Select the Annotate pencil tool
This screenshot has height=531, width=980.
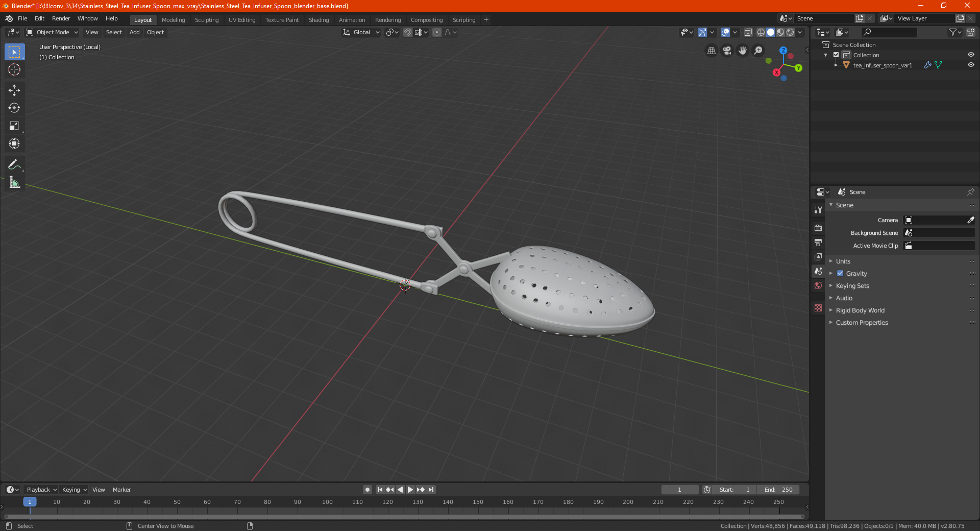[14, 164]
